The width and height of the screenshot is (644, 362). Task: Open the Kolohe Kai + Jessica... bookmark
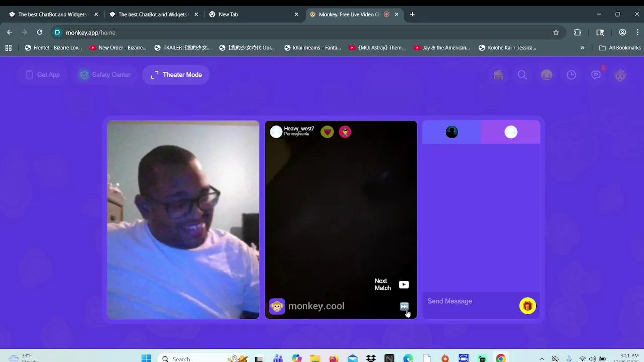[507, 48]
